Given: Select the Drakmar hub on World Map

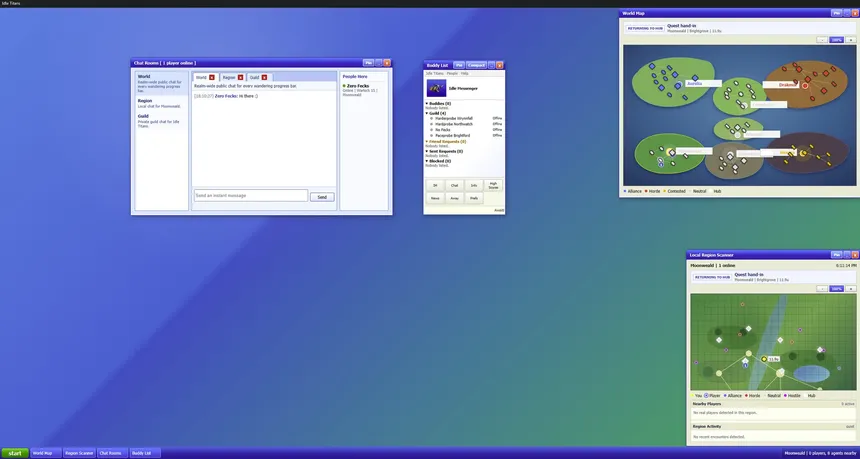Looking at the screenshot, I should pyautogui.click(x=805, y=86).
